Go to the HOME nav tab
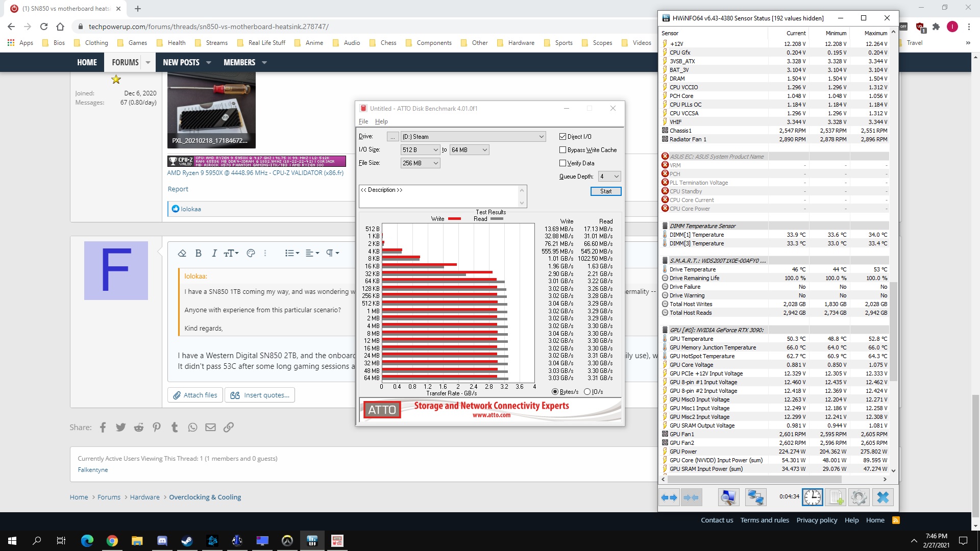 coord(87,62)
